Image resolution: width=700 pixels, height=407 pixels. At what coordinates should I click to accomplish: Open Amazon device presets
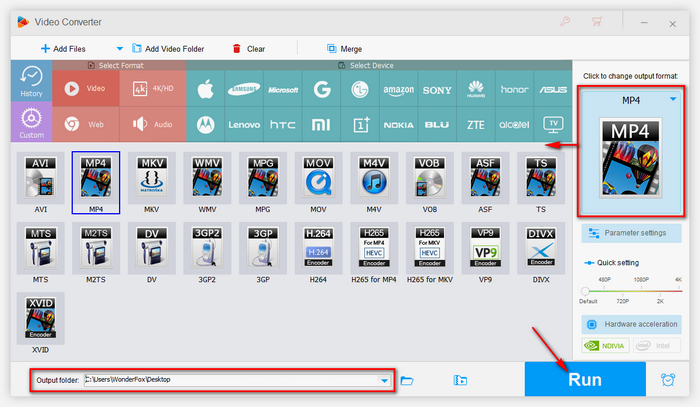click(399, 89)
